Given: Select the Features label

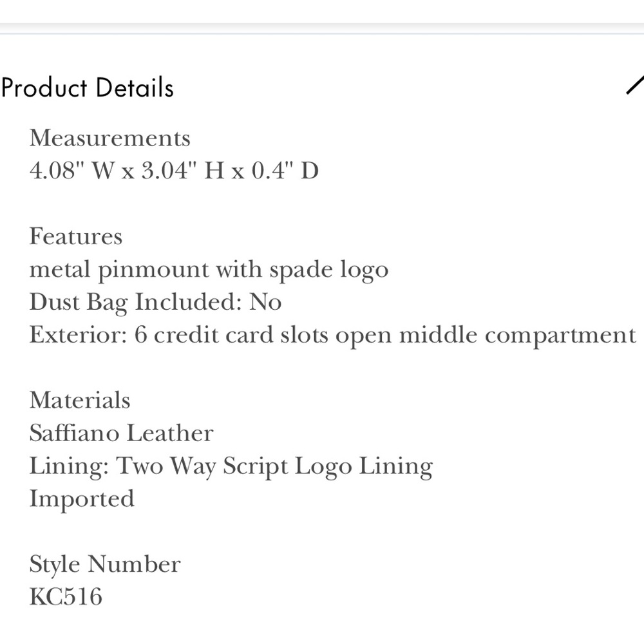Looking at the screenshot, I should coord(76,236).
